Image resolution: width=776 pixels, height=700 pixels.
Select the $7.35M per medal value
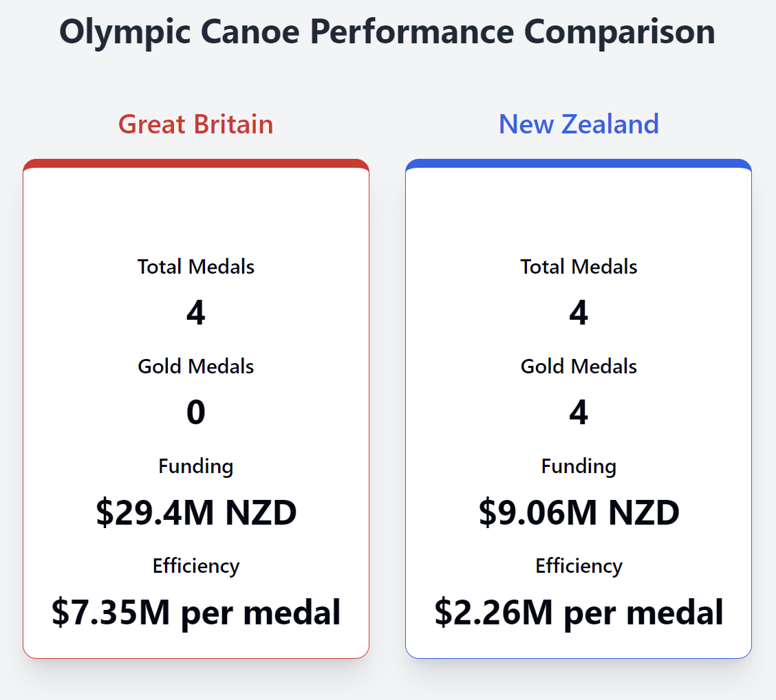click(195, 613)
